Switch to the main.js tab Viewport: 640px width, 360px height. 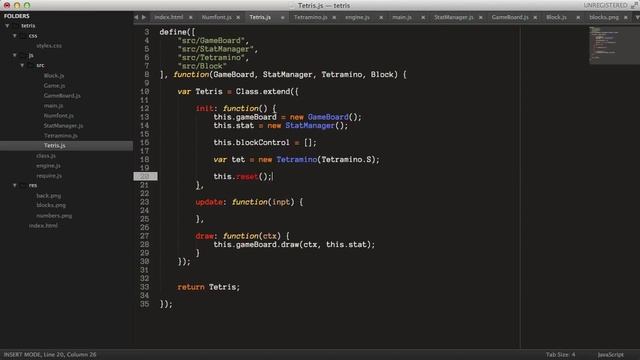pyautogui.click(x=402, y=17)
